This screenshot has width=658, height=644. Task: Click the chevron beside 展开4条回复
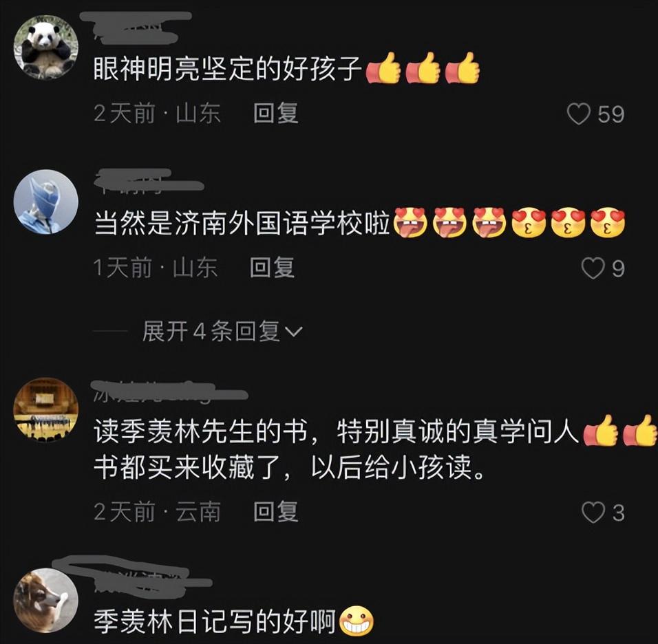point(293,332)
